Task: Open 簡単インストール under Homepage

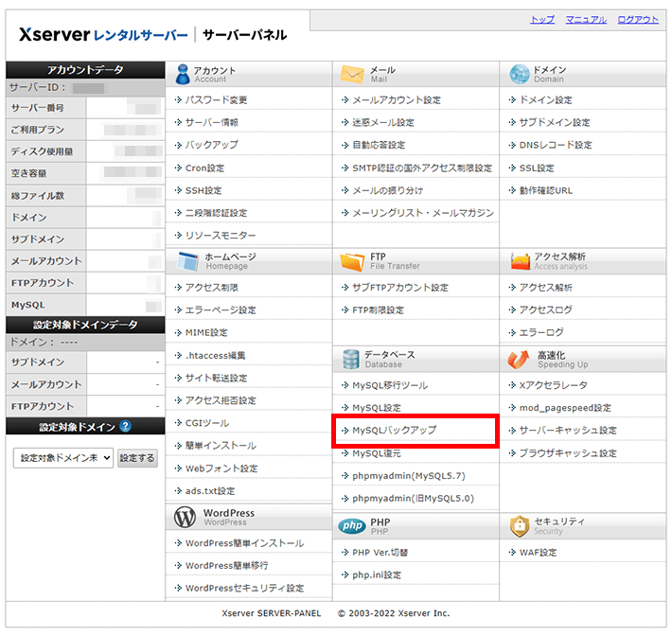Action: [x=221, y=446]
